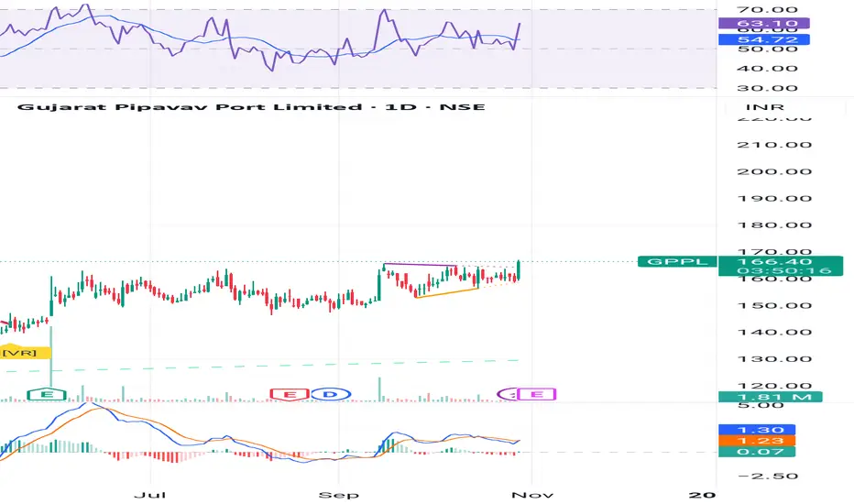Click the 130.00 price scale label
The image size is (854, 504).
(x=774, y=359)
